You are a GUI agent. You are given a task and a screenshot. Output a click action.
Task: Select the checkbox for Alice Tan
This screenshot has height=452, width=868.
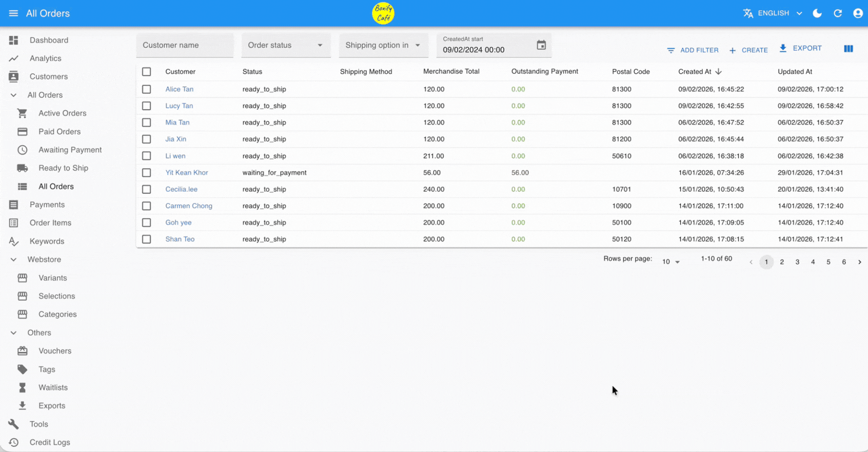pos(147,89)
